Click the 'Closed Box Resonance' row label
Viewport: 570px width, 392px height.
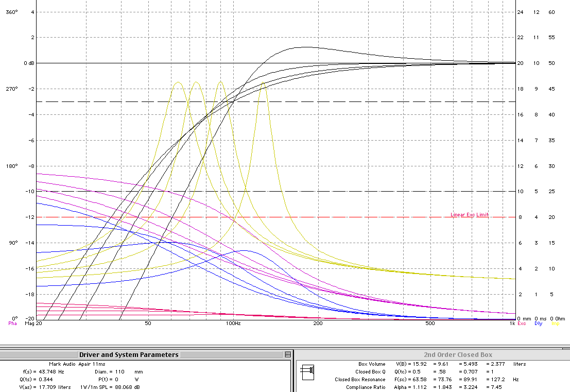(360, 379)
